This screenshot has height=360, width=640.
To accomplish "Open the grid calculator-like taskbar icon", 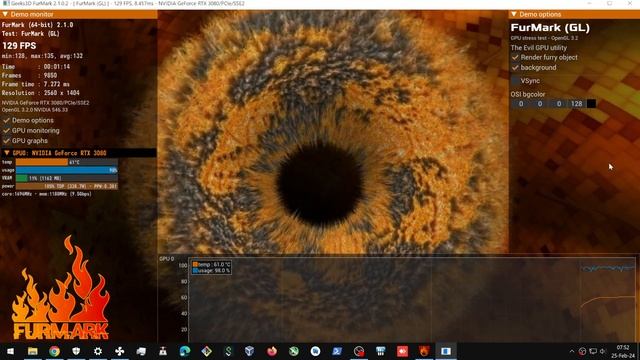I will [380, 351].
